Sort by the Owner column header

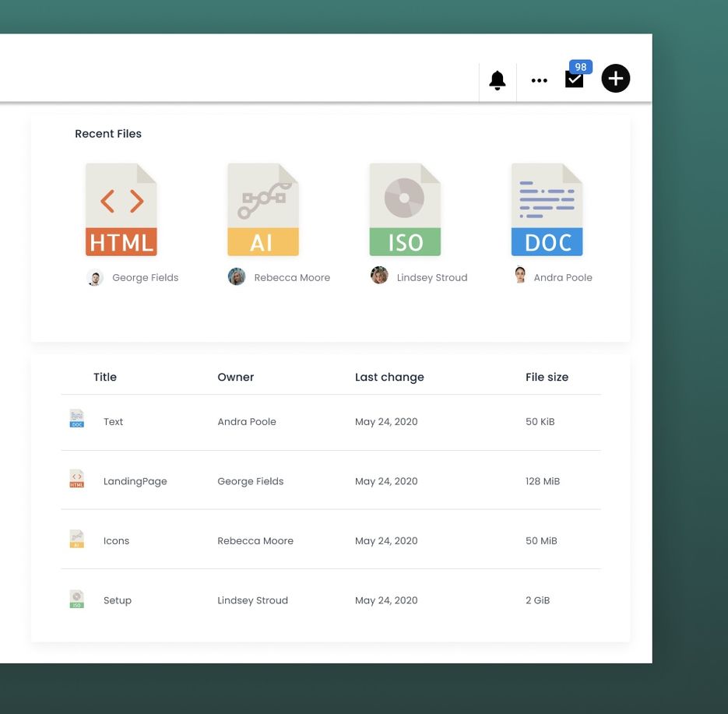[235, 377]
